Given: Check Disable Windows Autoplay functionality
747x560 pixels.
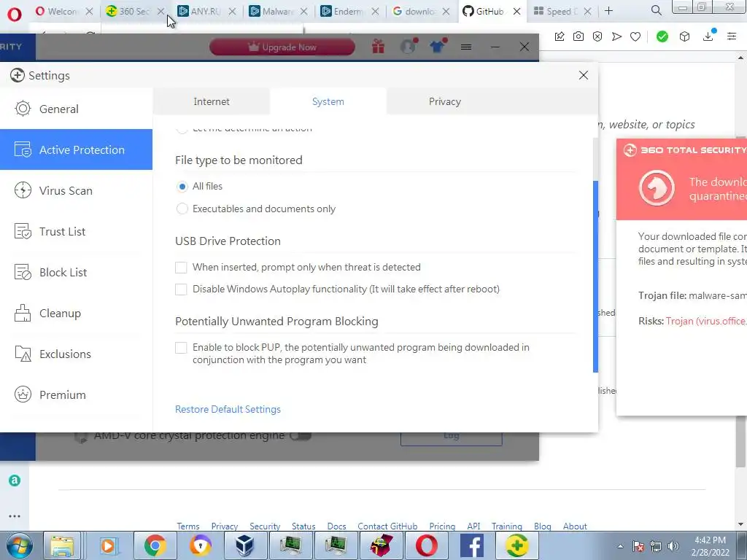Looking at the screenshot, I should coord(181,289).
